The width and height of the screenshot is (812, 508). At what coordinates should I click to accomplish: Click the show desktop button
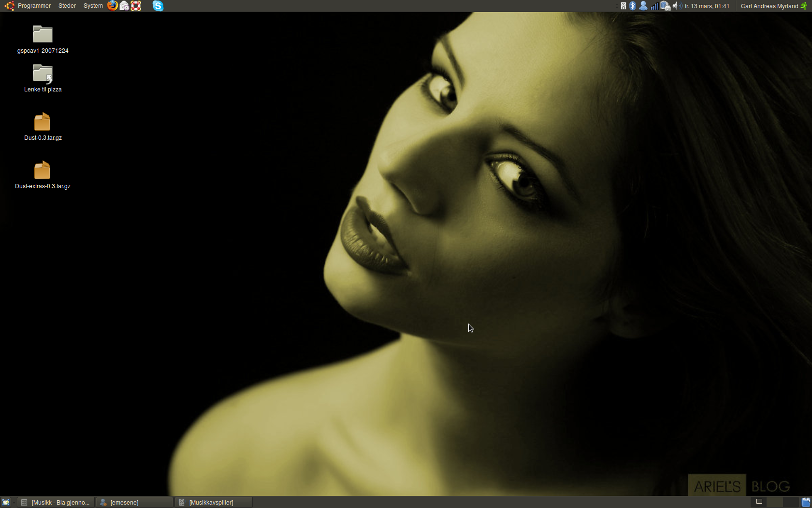coord(6,502)
